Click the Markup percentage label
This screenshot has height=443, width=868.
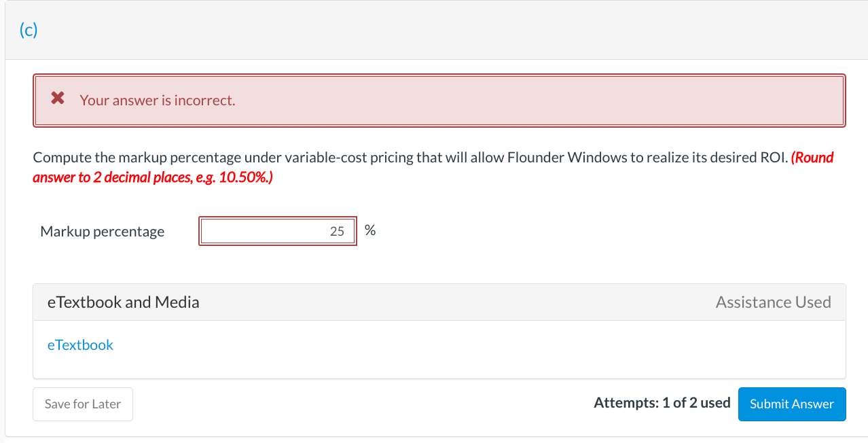102,231
